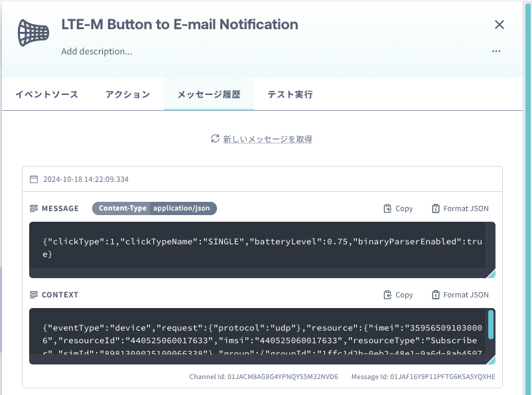Screen dimensions: 532x395
Task: Click the calendar icon beside the timestamp
Action: [34, 179]
